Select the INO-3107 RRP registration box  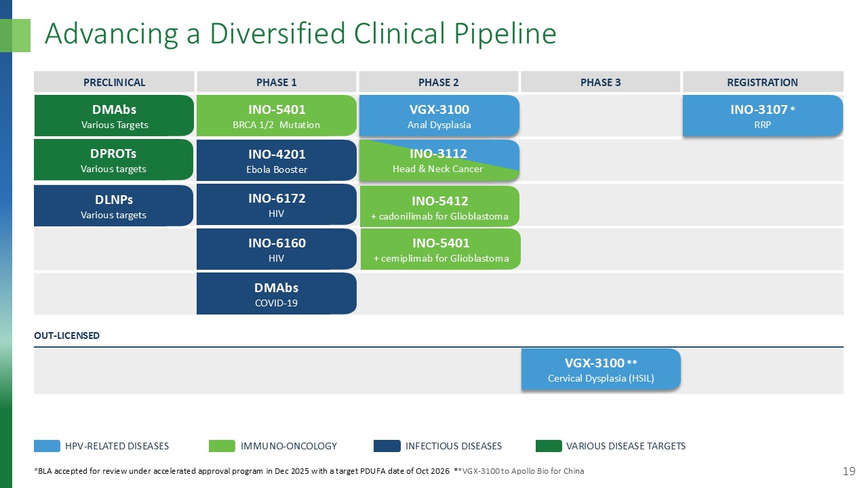coord(762,115)
